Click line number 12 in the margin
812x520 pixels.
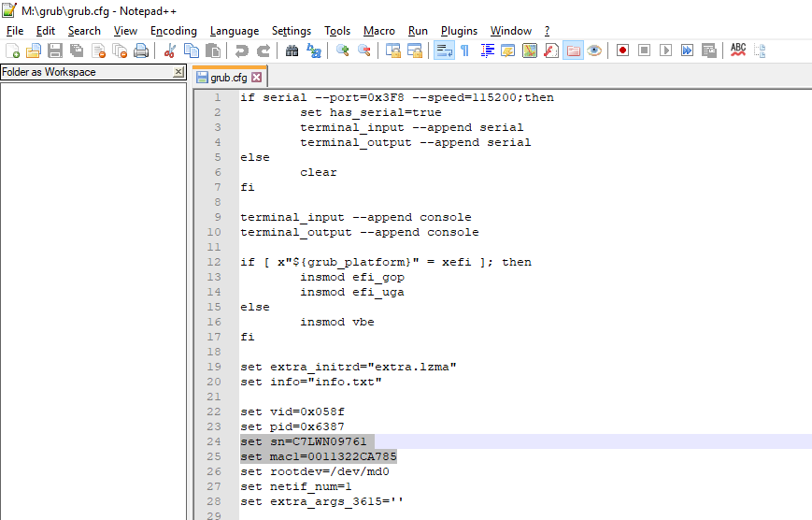pyautogui.click(x=214, y=262)
